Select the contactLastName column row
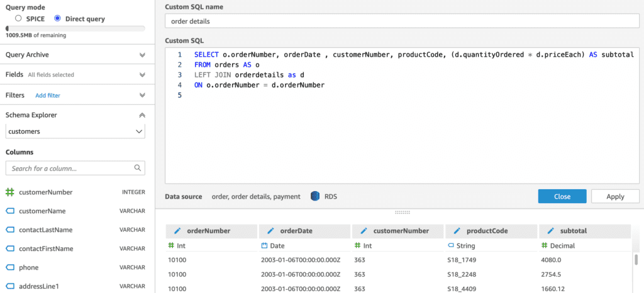Image resolution: width=644 pixels, height=293 pixels. (x=75, y=229)
